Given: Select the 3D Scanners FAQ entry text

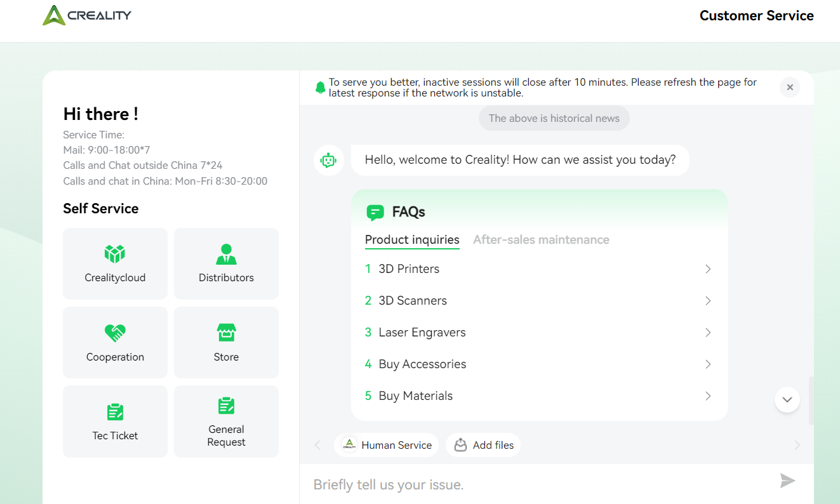Looking at the screenshot, I should tap(413, 301).
